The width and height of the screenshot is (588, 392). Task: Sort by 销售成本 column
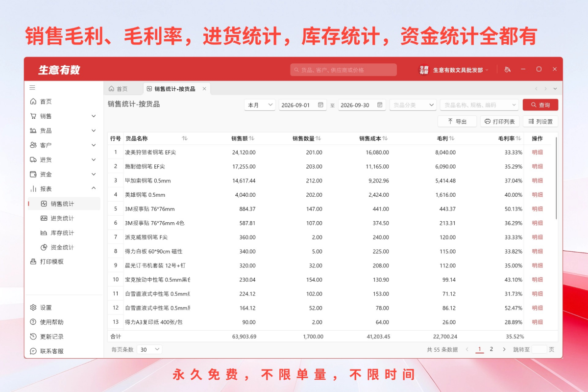pyautogui.click(x=385, y=138)
